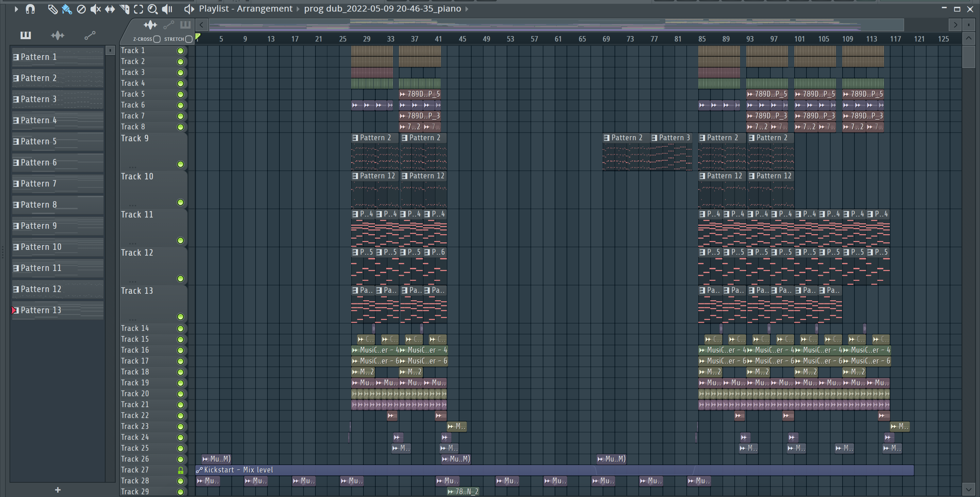
Task: Expand the arrow after Playlist - Arrangement
Action: click(298, 9)
